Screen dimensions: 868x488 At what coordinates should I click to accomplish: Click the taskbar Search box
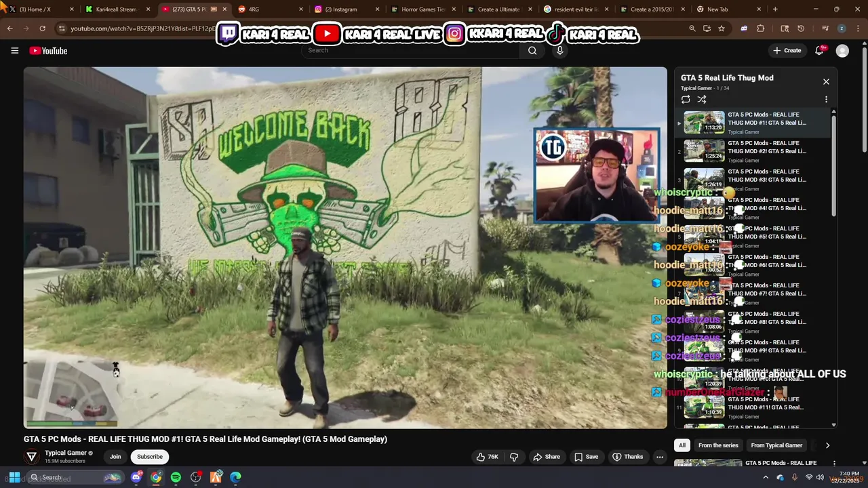(x=75, y=477)
